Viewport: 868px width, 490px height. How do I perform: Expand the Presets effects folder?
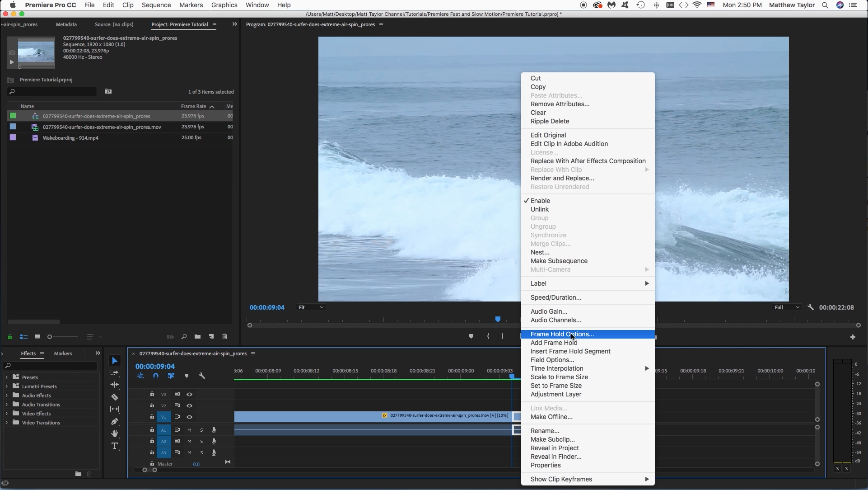pyautogui.click(x=6, y=377)
